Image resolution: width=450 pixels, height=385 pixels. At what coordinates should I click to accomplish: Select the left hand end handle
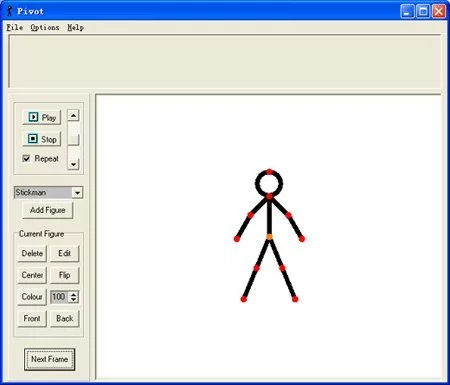tap(237, 239)
